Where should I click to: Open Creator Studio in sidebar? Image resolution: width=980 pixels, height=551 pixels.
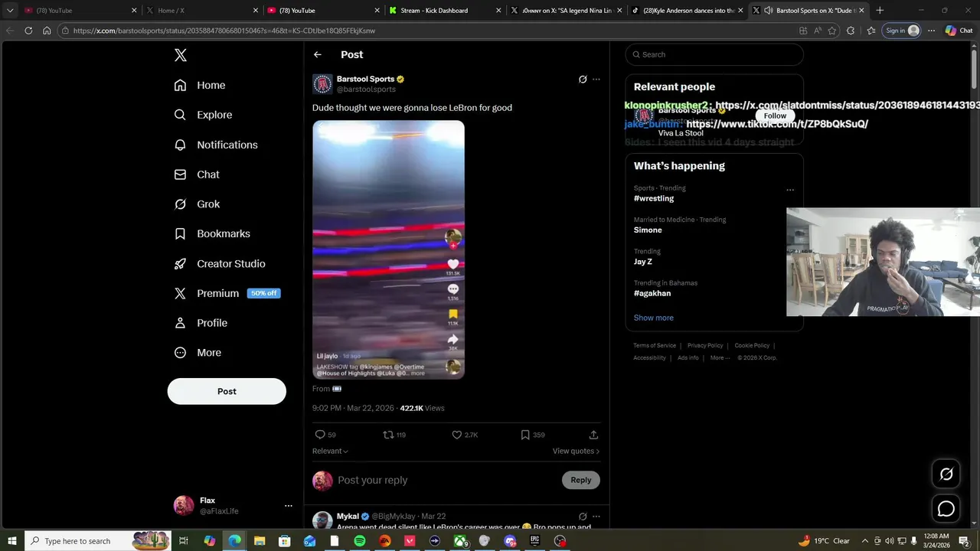click(x=220, y=263)
